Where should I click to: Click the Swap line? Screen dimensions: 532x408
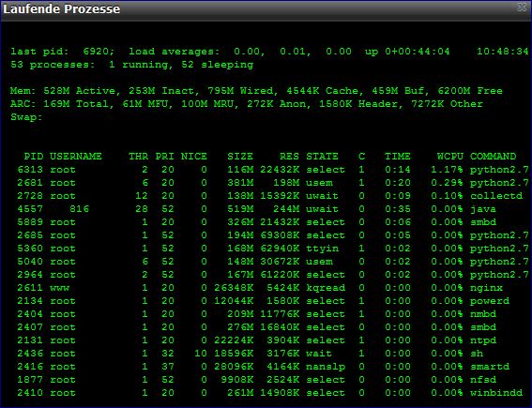(26, 117)
